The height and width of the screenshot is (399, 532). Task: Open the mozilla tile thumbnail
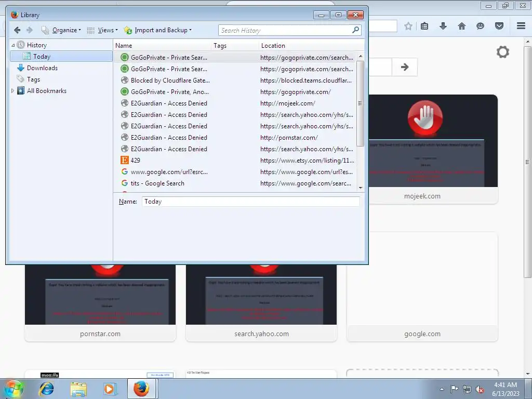tap(100, 374)
